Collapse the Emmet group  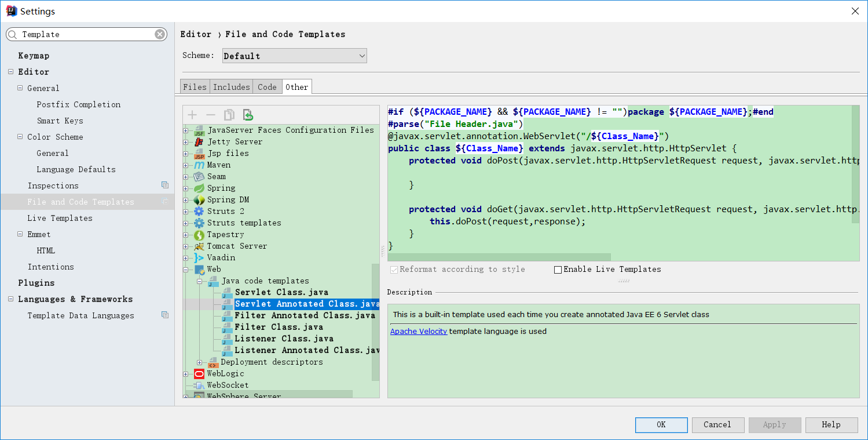point(20,234)
